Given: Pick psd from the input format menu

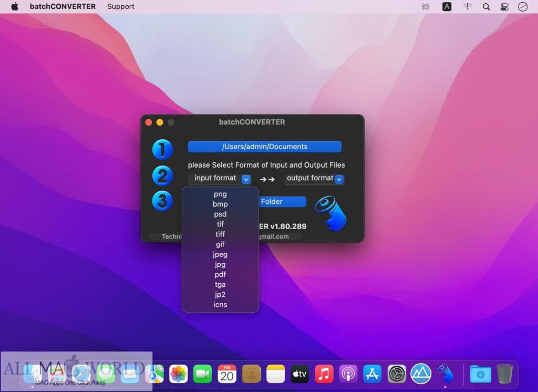Looking at the screenshot, I should 220,214.
